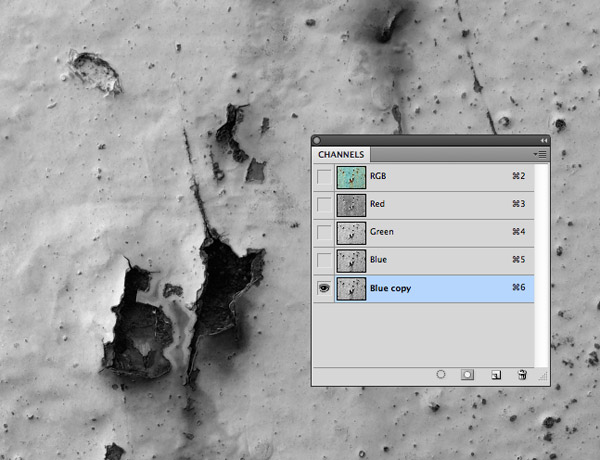
Task: Toggle visibility of the Red channel
Action: 323,205
